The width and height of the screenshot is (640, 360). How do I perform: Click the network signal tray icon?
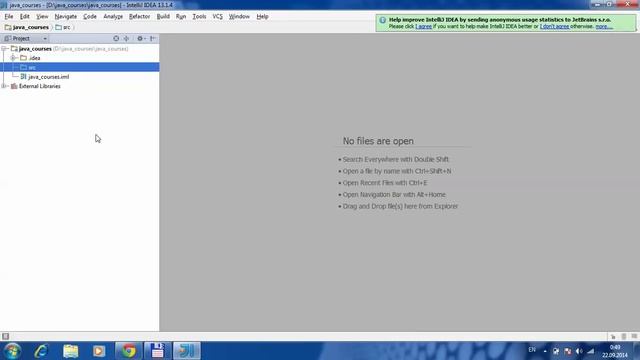click(x=591, y=351)
